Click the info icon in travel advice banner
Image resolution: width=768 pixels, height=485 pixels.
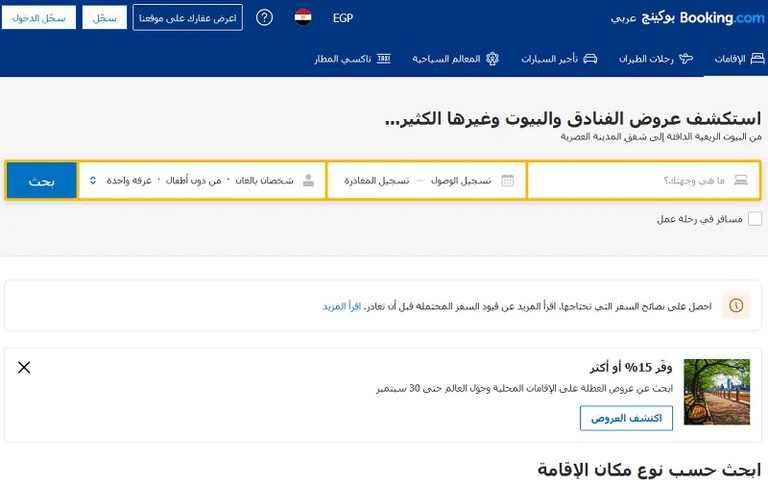[736, 306]
